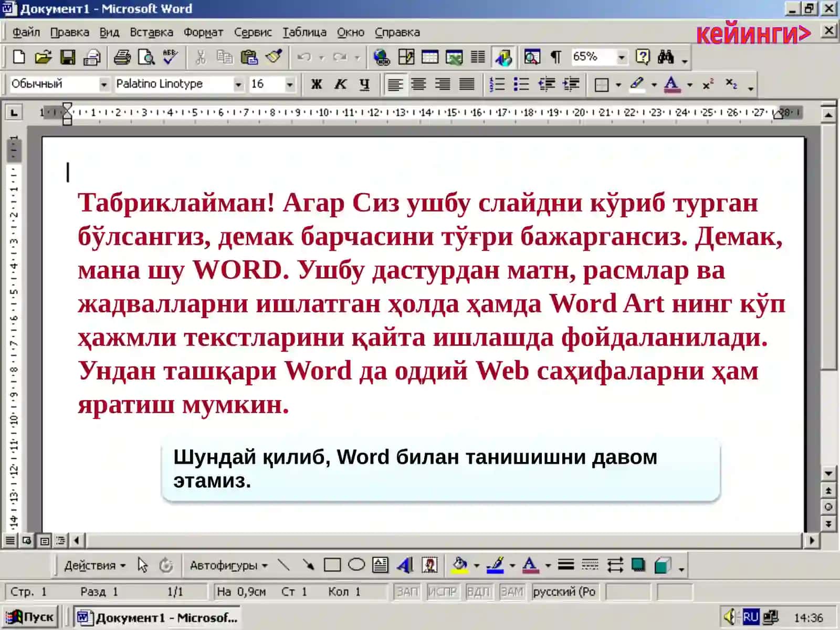
Task: Select the WordArt insert icon
Action: 405,565
